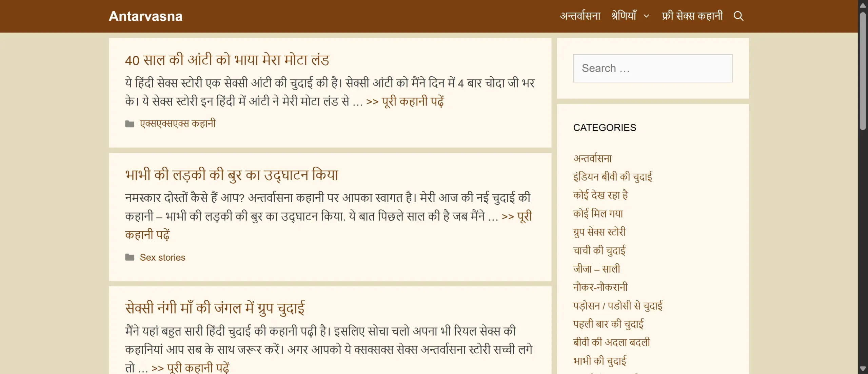Select इंडियन बीवी category in the sidebar

[613, 177]
